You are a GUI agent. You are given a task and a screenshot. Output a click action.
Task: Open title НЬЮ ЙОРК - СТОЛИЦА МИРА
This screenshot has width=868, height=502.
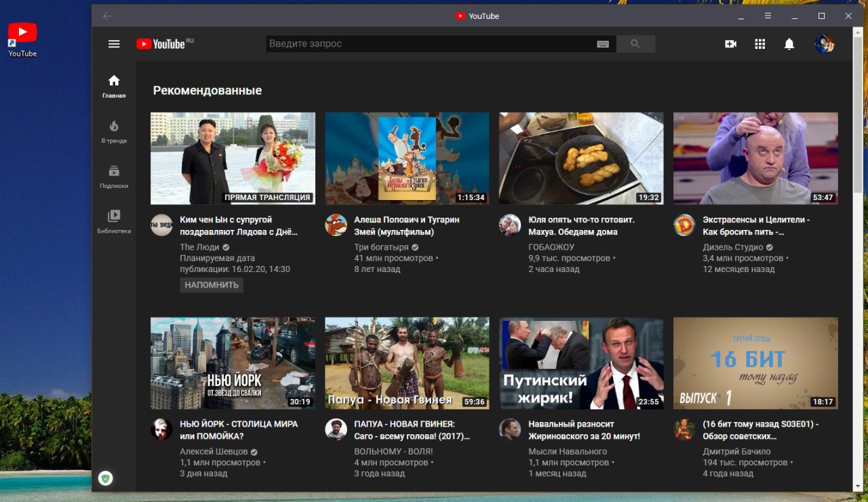click(x=239, y=430)
